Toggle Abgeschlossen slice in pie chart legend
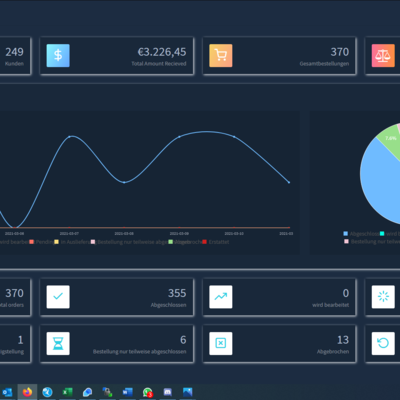The height and width of the screenshot is (400, 400). click(x=361, y=234)
